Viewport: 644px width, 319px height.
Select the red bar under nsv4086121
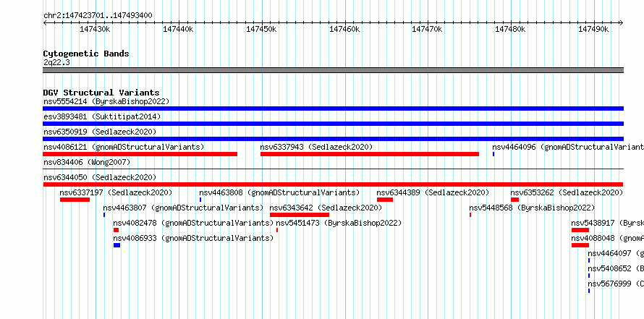point(140,154)
